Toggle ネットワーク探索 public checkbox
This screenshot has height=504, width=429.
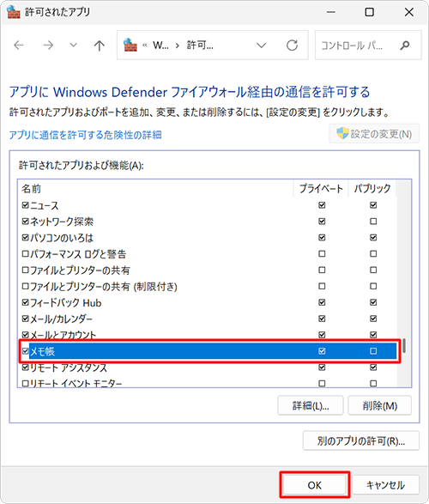[x=373, y=222]
